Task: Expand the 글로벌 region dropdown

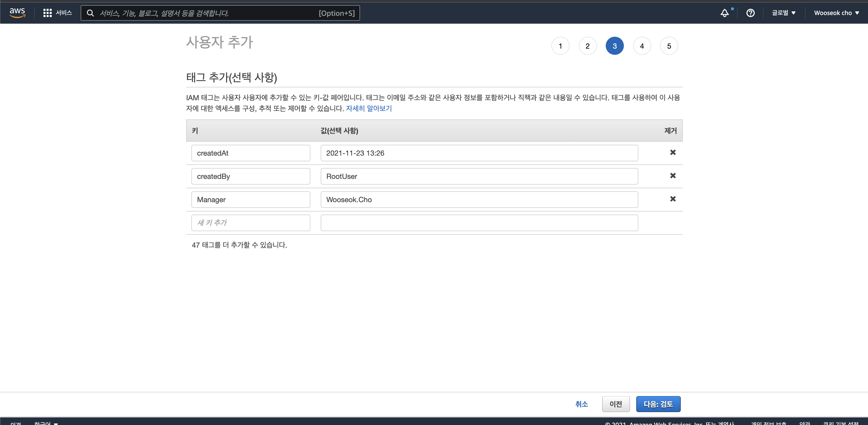Action: [x=783, y=13]
